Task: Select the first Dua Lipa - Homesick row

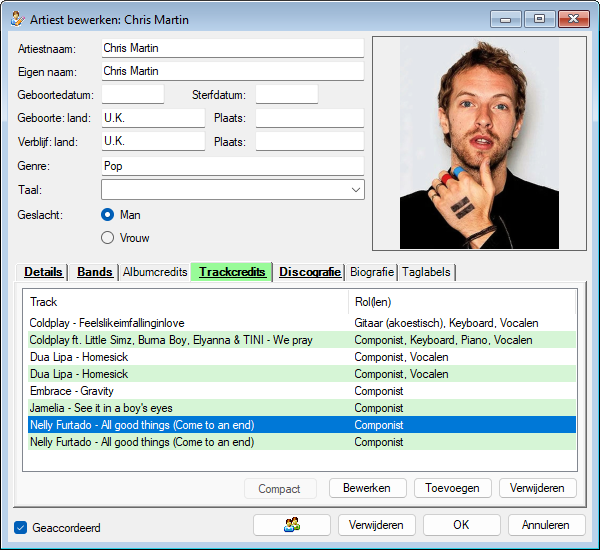Action: pos(302,357)
